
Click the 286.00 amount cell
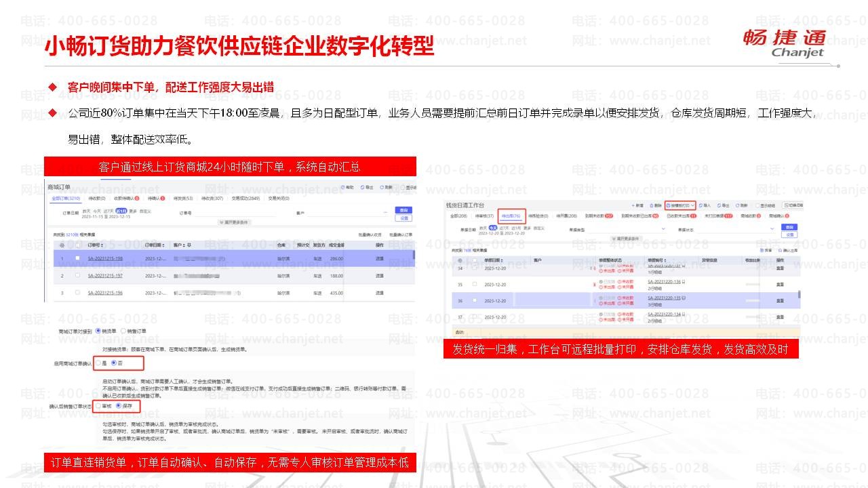pyautogui.click(x=336, y=258)
